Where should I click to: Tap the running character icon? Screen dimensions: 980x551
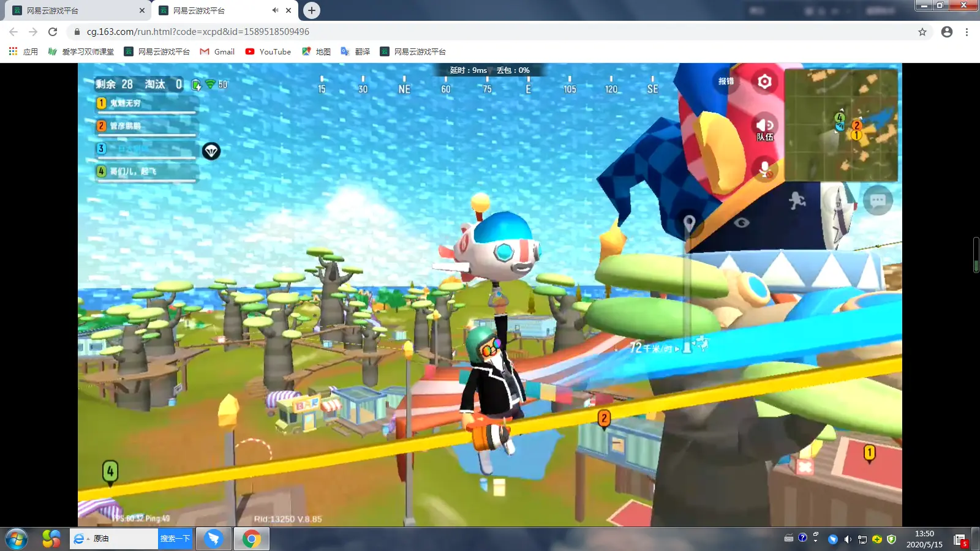coord(796,200)
